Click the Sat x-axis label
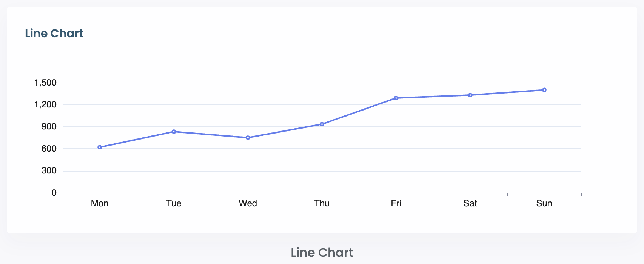 [x=470, y=203]
